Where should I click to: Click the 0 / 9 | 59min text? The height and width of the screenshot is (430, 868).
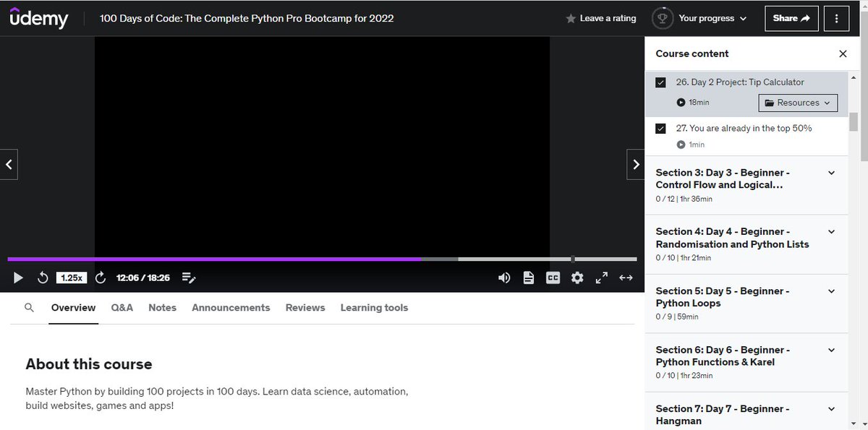coord(678,317)
